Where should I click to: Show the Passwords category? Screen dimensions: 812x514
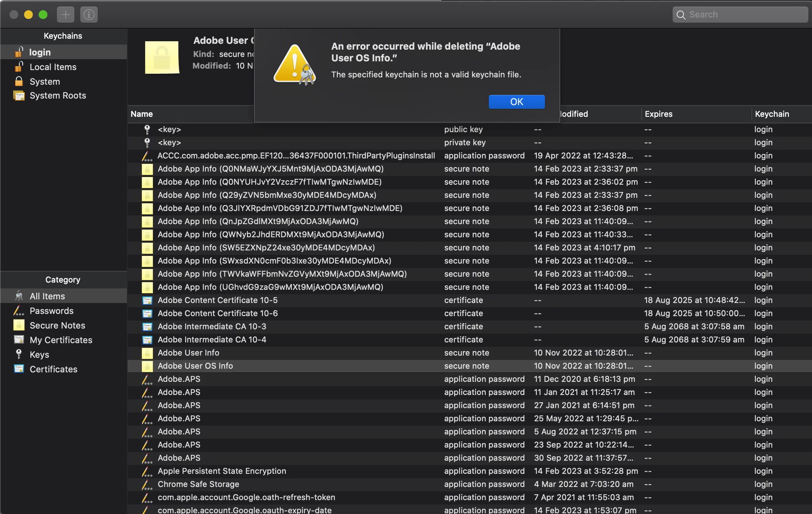coord(51,311)
